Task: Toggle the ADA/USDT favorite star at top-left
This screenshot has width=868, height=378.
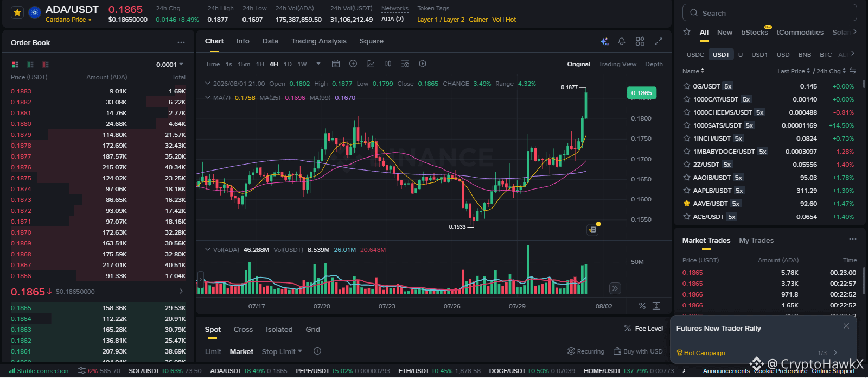Action: [x=17, y=12]
